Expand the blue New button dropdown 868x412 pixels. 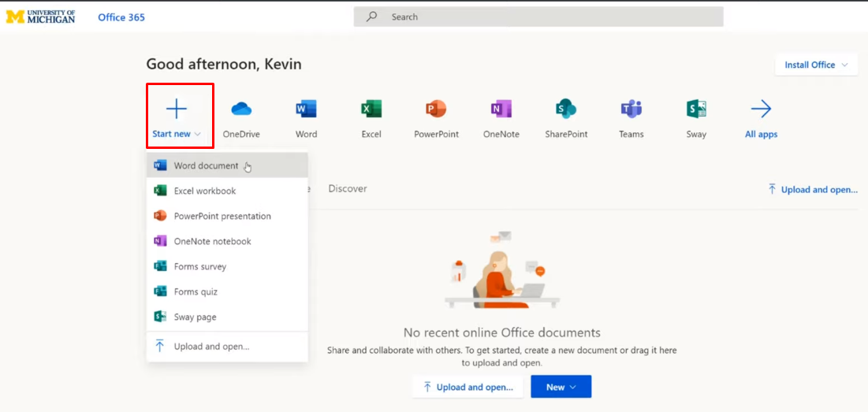tap(561, 387)
